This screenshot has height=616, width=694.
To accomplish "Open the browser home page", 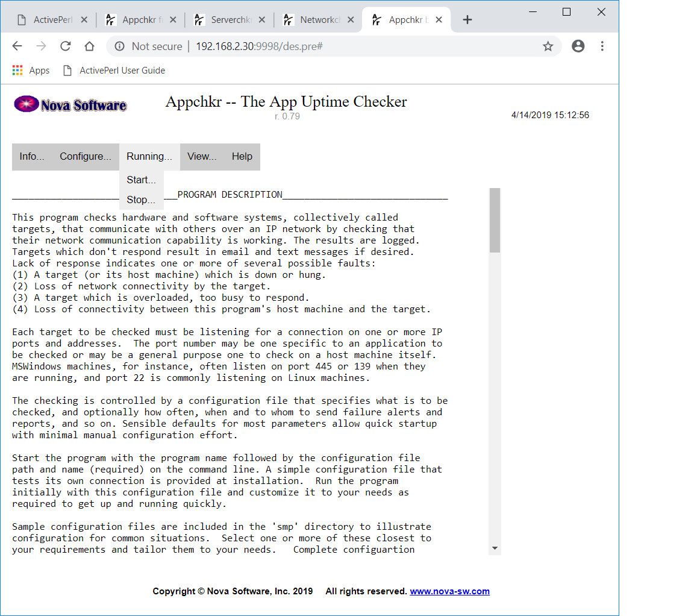I will pyautogui.click(x=89, y=46).
